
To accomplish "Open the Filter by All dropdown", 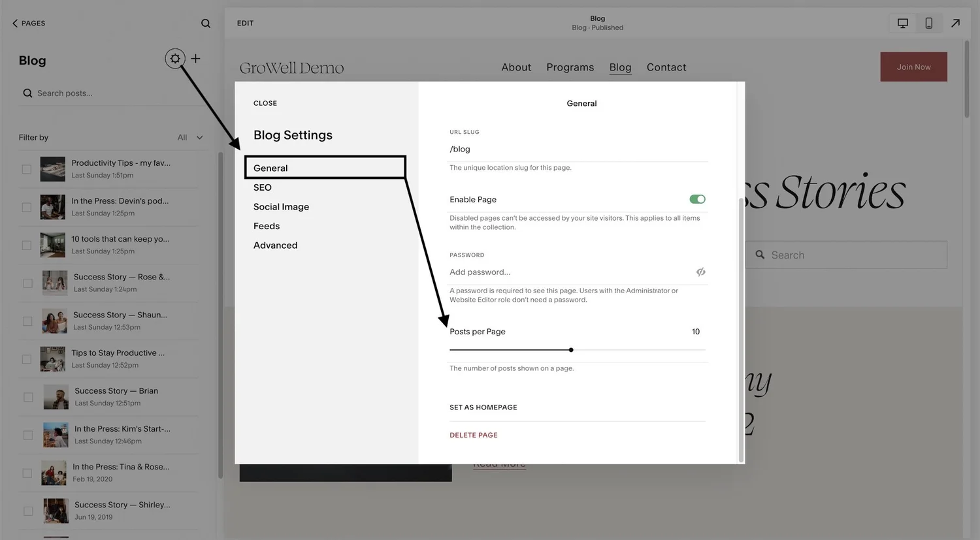I will click(x=188, y=137).
